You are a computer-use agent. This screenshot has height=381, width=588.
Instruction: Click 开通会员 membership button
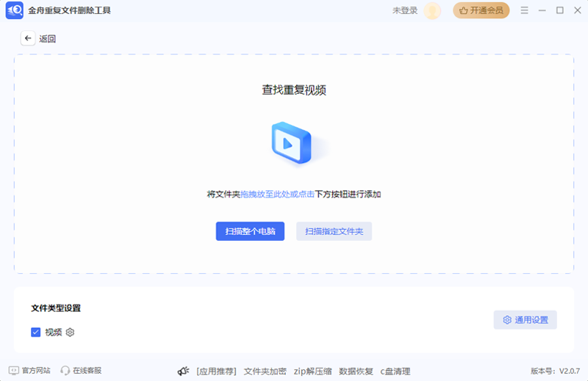[x=481, y=10]
